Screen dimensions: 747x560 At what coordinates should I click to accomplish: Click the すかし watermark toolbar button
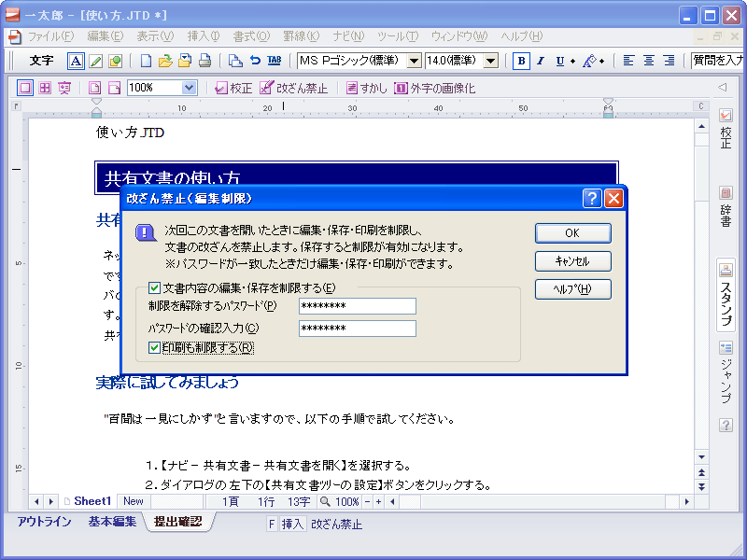tap(366, 88)
